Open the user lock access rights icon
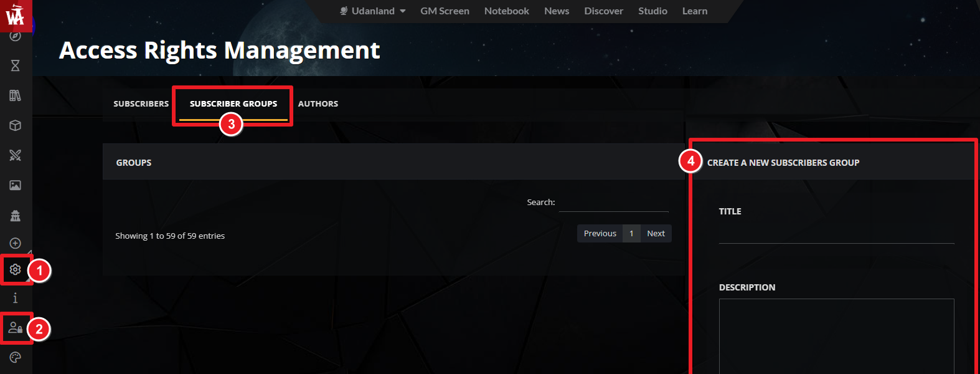Screen dimensions: 980x374 [x=16, y=328]
